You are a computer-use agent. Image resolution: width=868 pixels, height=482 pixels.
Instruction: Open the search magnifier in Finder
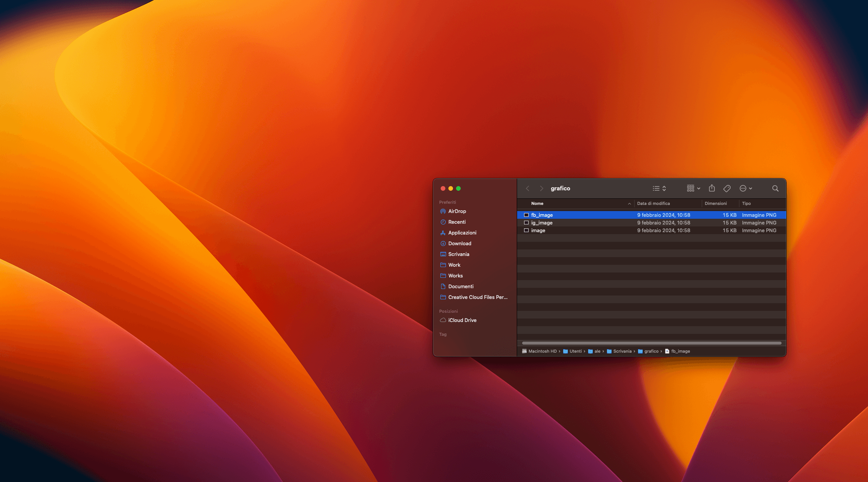[775, 188]
